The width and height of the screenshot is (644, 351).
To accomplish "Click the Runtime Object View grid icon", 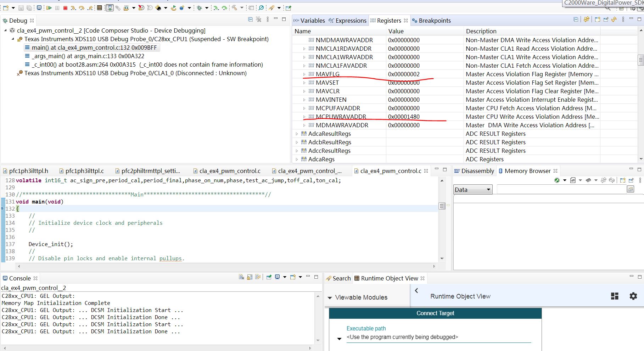I will [x=615, y=296].
